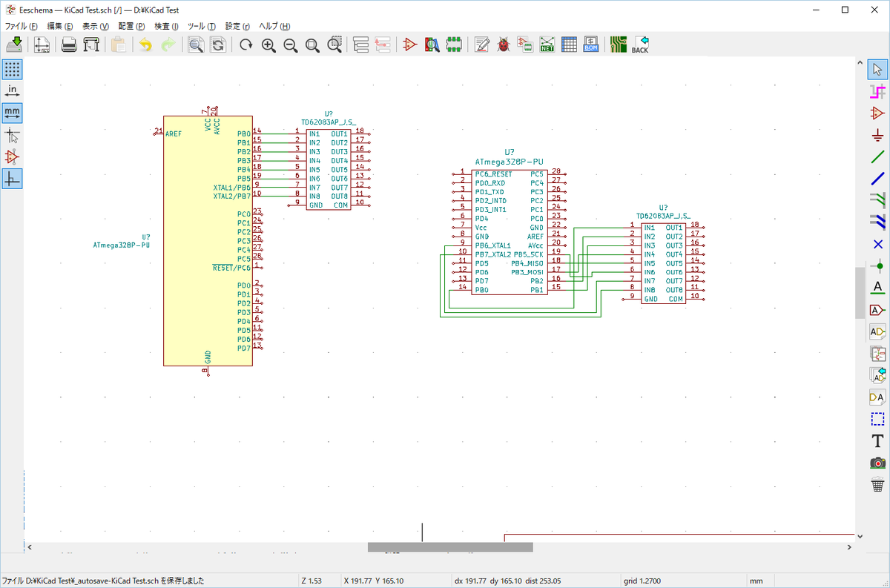The height and width of the screenshot is (588, 890).
Task: Select the arrow selection tool
Action: (878, 70)
